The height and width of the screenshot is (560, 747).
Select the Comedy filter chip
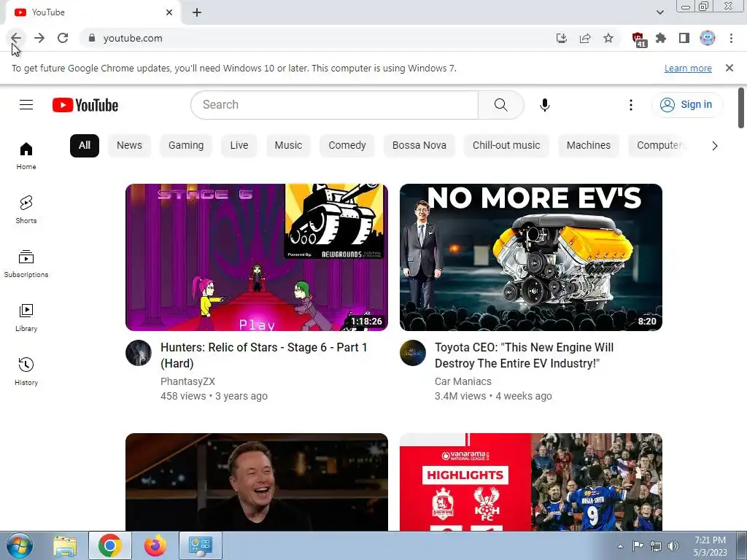[347, 145]
